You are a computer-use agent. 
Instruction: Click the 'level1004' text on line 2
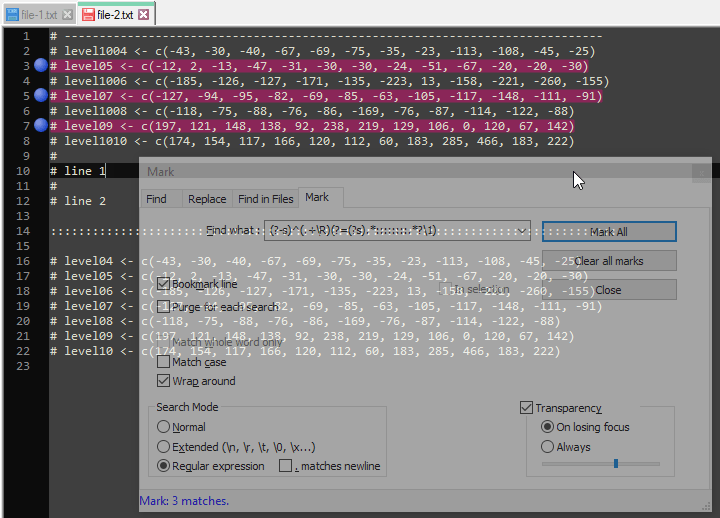(x=96, y=51)
